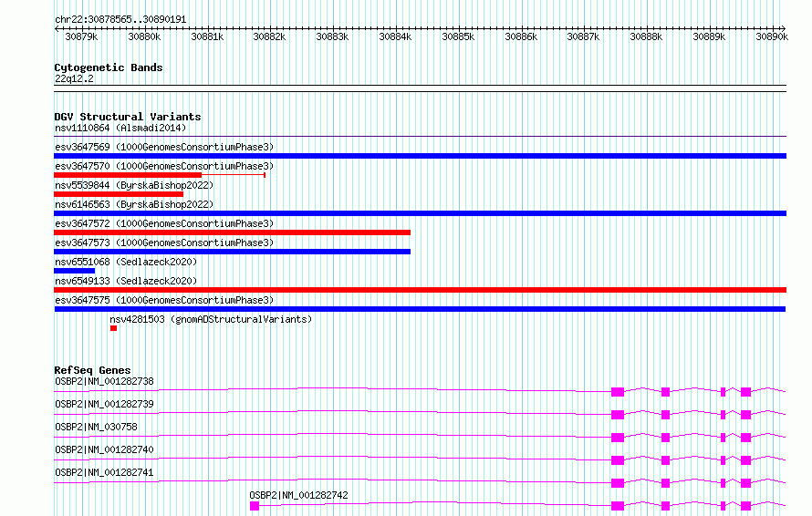Image resolution: width=812 pixels, height=516 pixels.
Task: Open transcript OSBP2|NM_001282740 label
Action: (104, 449)
